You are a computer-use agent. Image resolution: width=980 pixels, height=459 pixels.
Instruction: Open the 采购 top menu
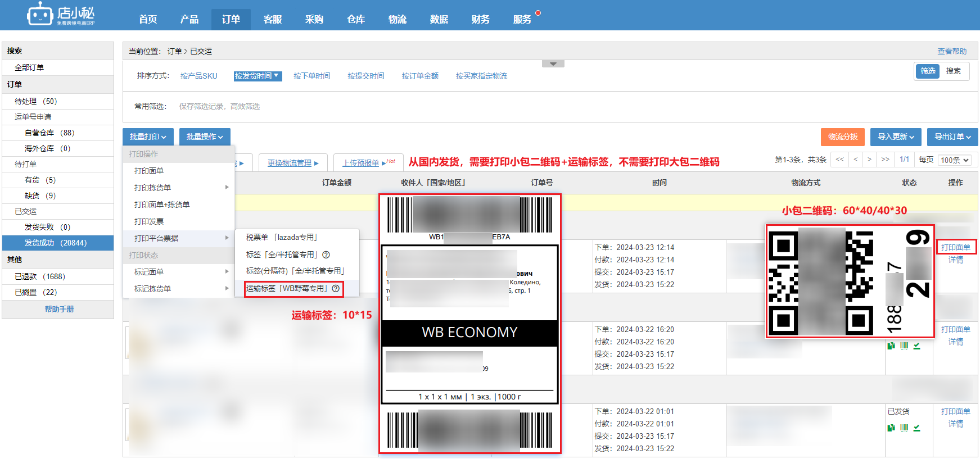pos(314,19)
